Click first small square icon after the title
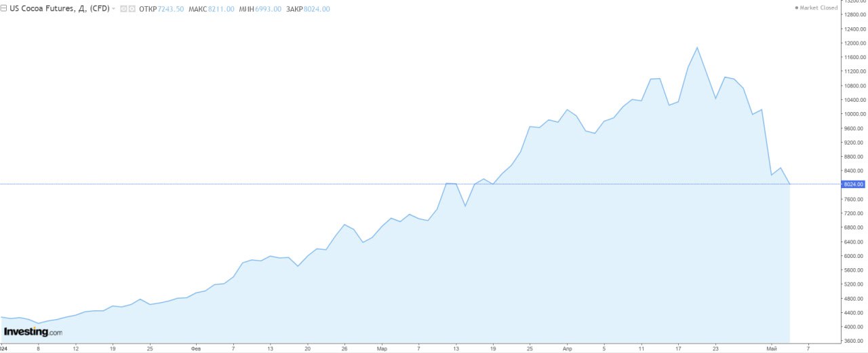The width and height of the screenshot is (868, 353). [123, 9]
